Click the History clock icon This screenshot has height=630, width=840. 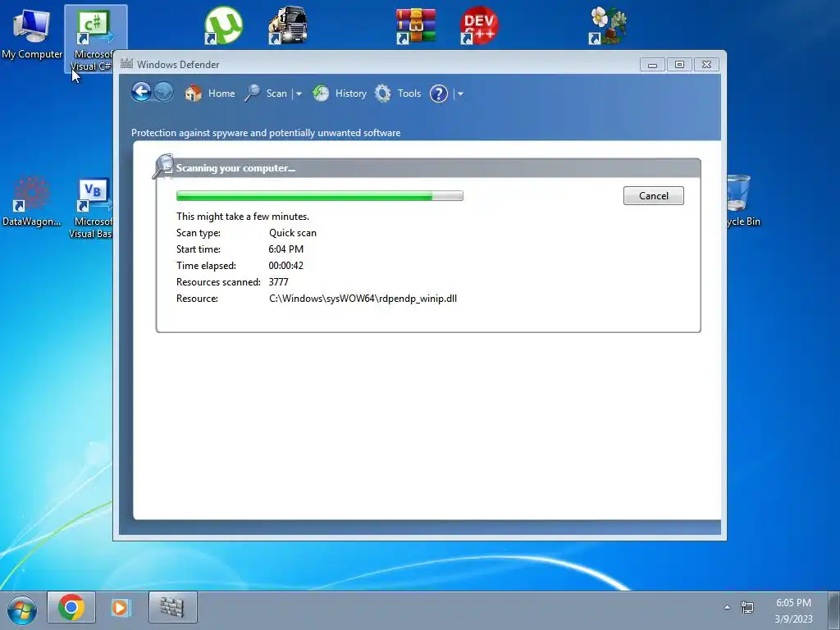coord(321,94)
